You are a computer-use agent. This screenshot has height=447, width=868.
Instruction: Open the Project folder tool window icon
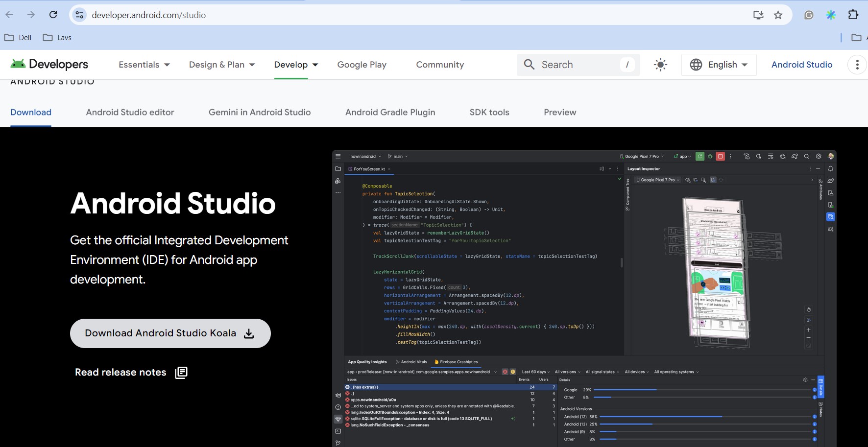tap(338, 169)
